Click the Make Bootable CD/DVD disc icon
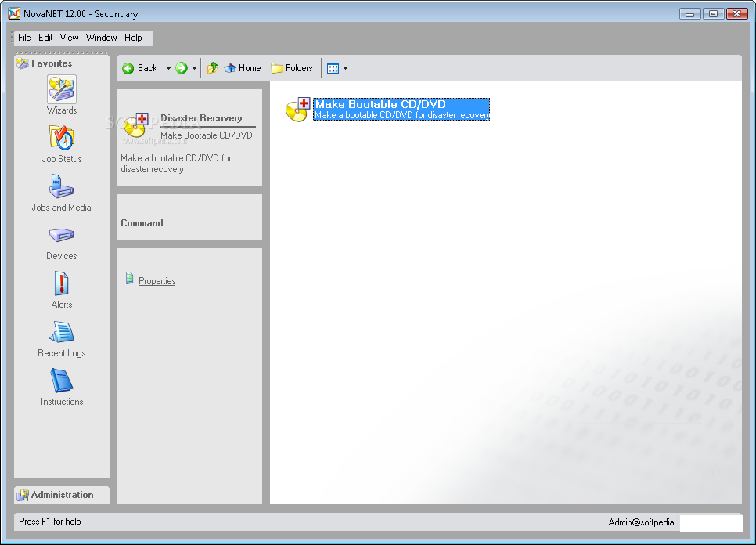 297,110
